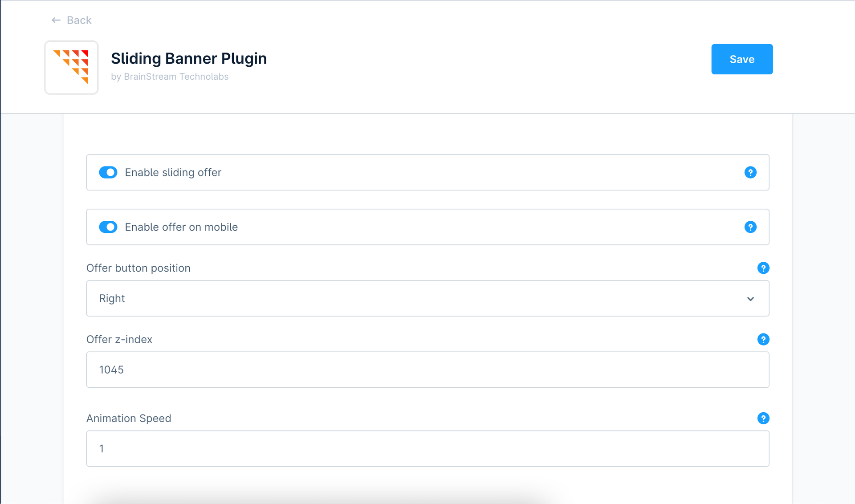Click the Enable offer on mobile label text
Screen dimensions: 855x504
(181, 227)
